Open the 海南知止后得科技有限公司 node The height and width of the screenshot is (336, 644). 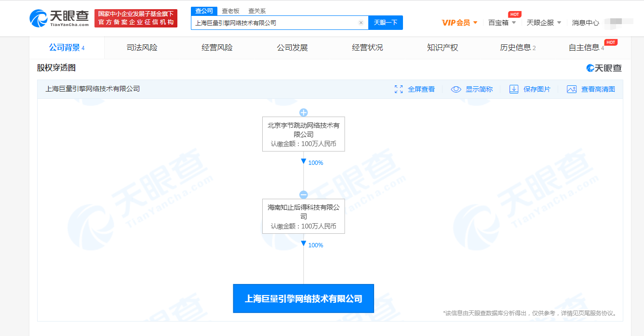304,216
